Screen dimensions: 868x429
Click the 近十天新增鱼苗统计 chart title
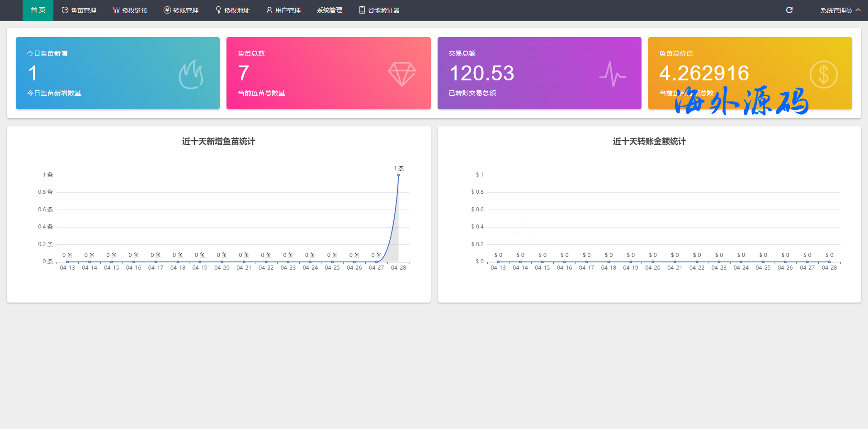click(218, 141)
